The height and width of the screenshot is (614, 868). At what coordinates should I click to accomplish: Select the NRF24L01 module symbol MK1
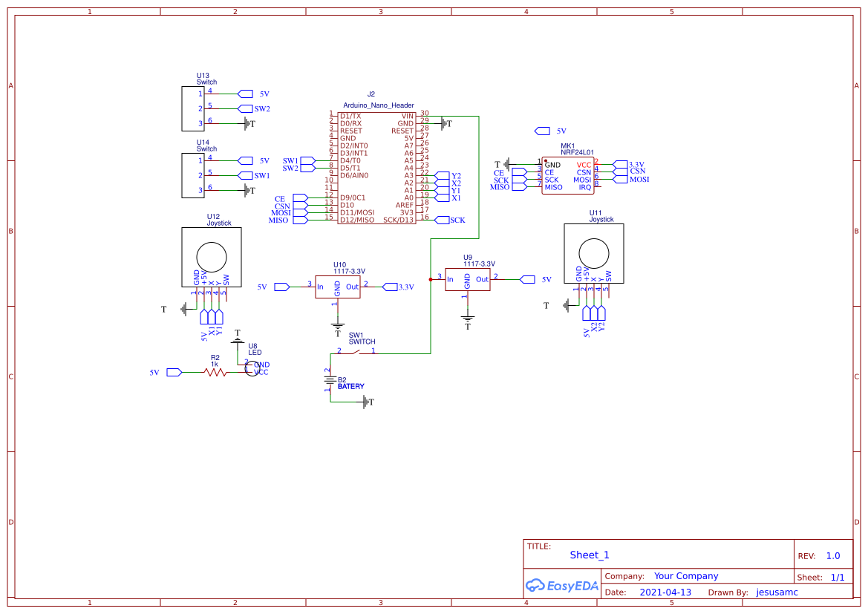click(568, 174)
